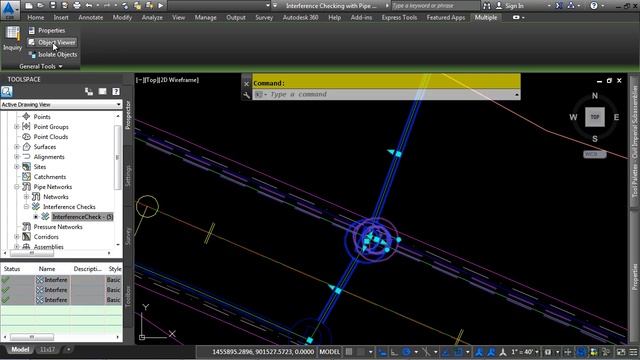Screen dimensions: 640x360
Task: Click the Isolate Objects button
Action: pyautogui.click(x=52, y=55)
